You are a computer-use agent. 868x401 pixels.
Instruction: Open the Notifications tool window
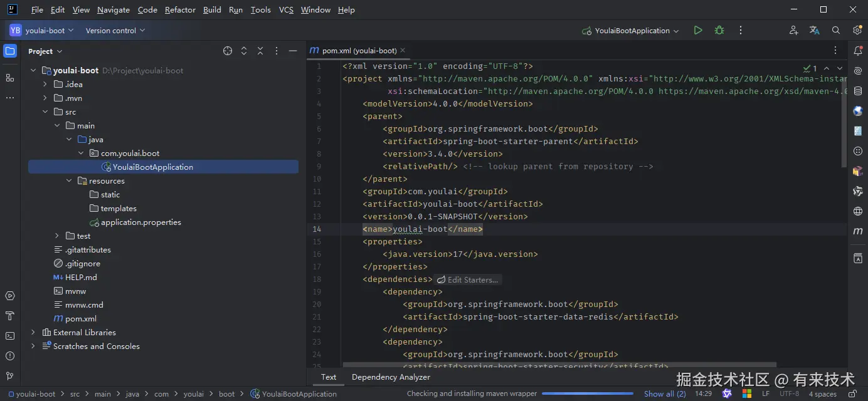pos(857,51)
